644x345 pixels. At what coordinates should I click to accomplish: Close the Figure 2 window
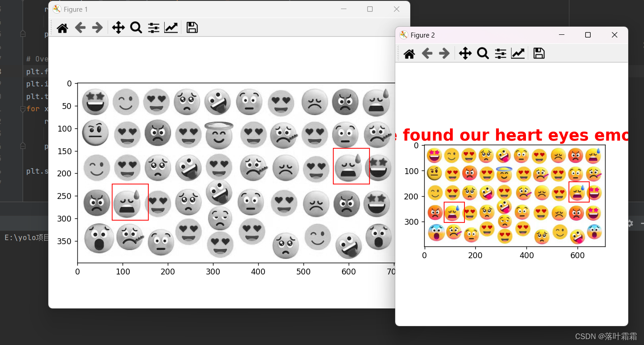[x=614, y=35]
